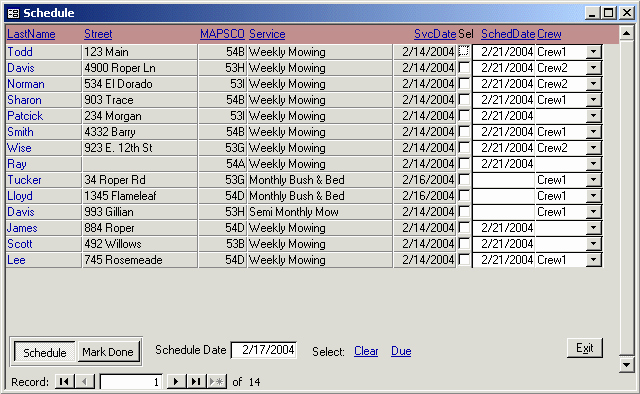Maximize the Schedule window
The width and height of the screenshot is (640, 394).
(x=608, y=13)
